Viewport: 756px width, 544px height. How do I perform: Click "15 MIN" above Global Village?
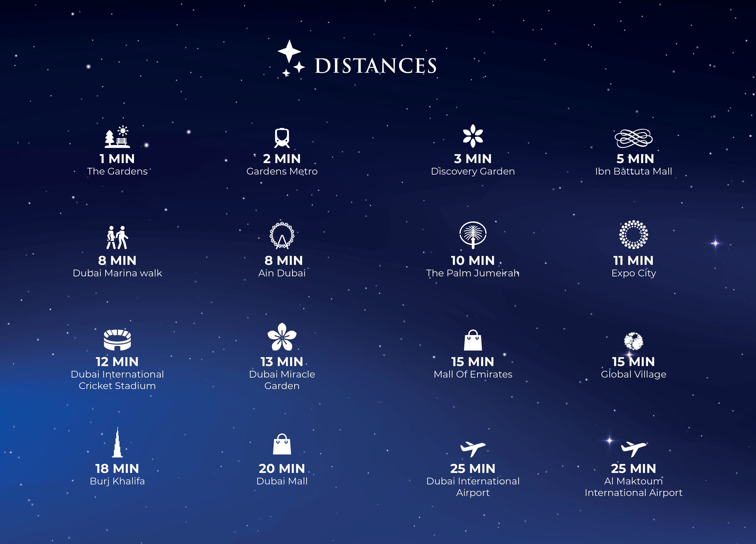tap(634, 362)
